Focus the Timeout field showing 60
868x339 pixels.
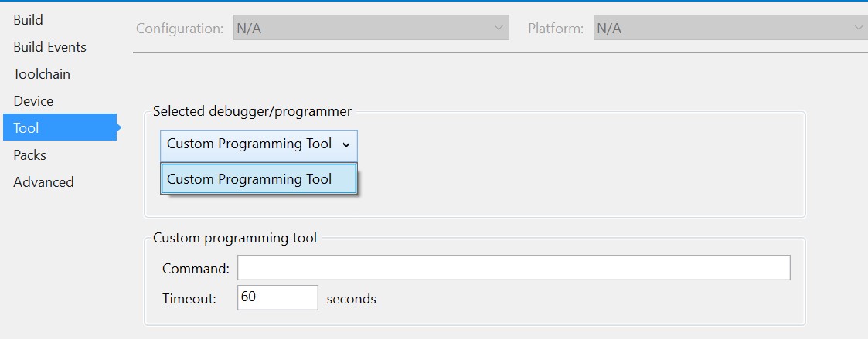pyautogui.click(x=278, y=297)
